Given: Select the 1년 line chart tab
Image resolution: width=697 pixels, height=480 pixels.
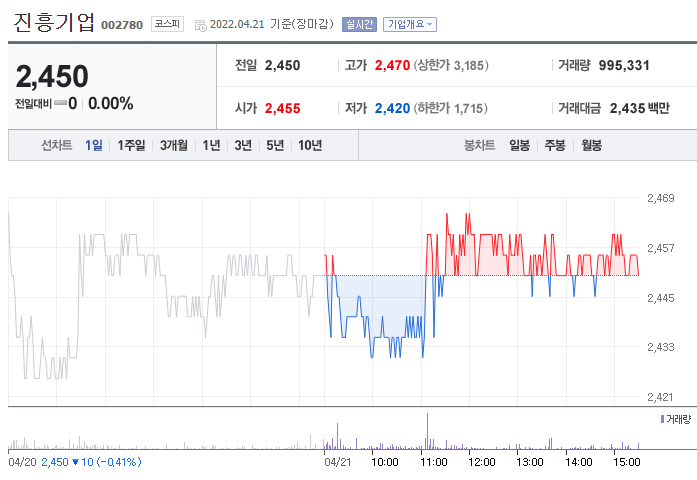Looking at the screenshot, I should 211,145.
